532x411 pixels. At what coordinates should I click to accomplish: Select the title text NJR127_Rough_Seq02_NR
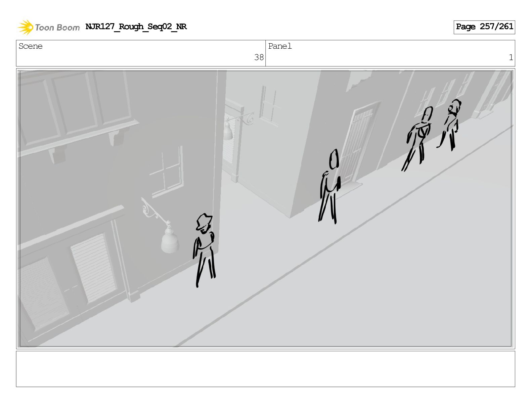coord(136,27)
